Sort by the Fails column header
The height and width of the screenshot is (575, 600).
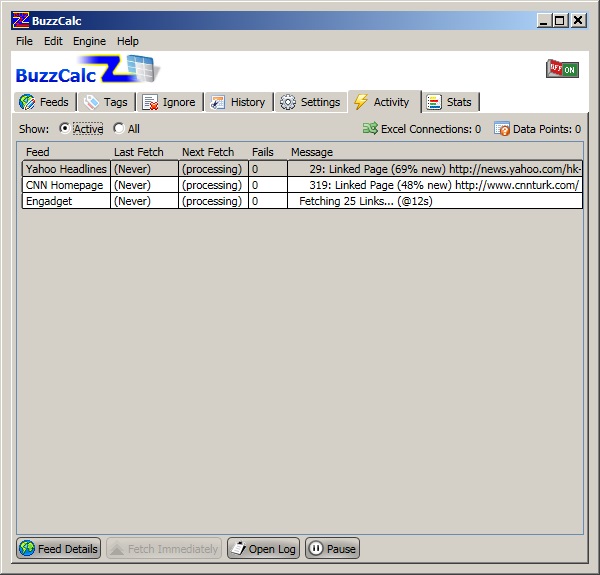pos(263,152)
